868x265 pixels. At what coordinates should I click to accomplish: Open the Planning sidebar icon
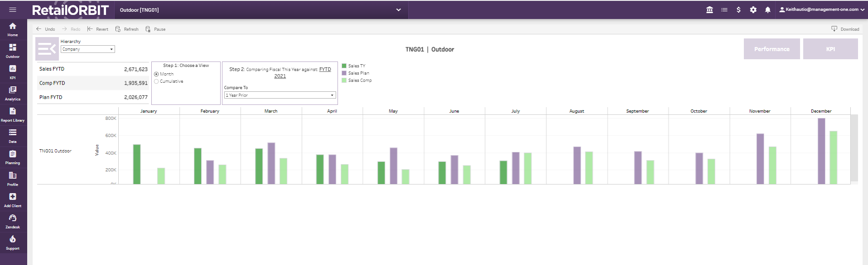pos(13,157)
